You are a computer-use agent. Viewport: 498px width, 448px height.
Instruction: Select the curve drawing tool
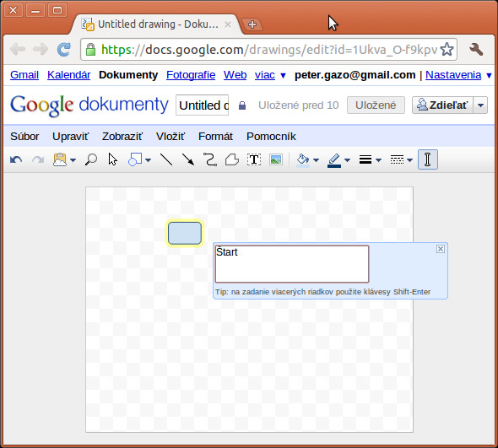click(210, 159)
